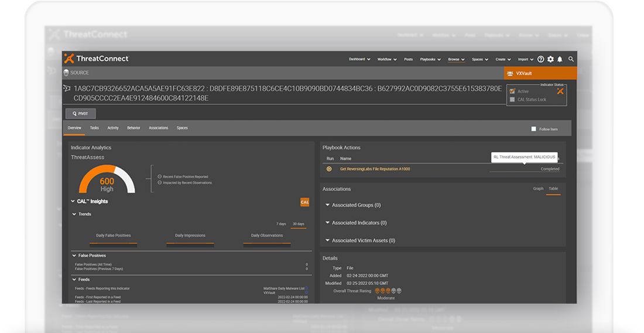This screenshot has width=644, height=333.
Task: Click the Daily Impressions trend bar
Action: (x=190, y=244)
